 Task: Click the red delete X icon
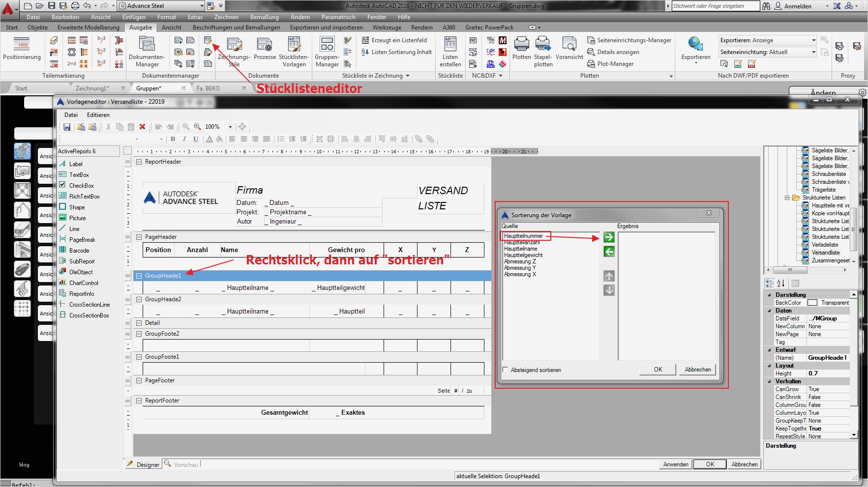pyautogui.click(x=143, y=127)
